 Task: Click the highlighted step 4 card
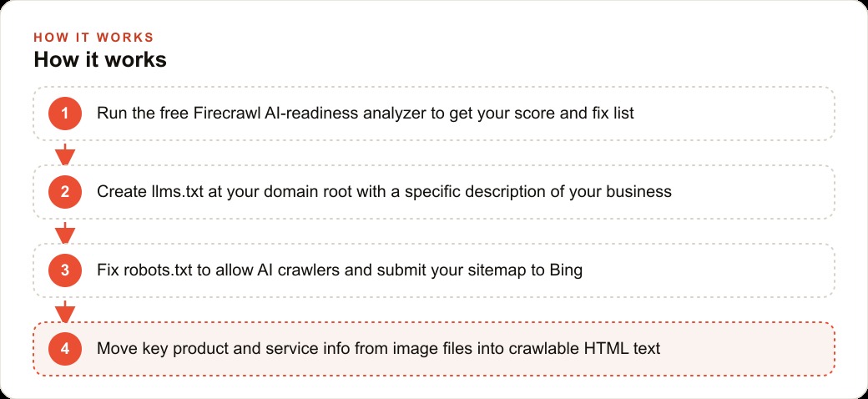434,349
